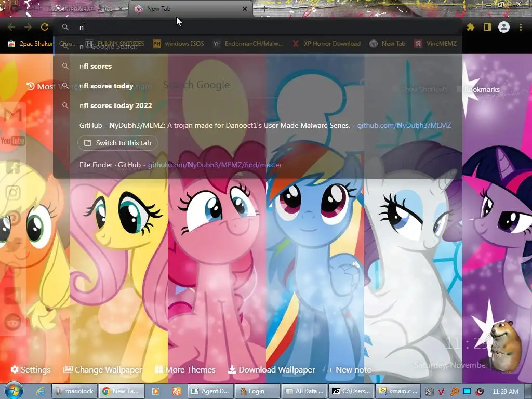This screenshot has height=399, width=532.
Task: Select the active New Tab tab
Action: (x=190, y=9)
